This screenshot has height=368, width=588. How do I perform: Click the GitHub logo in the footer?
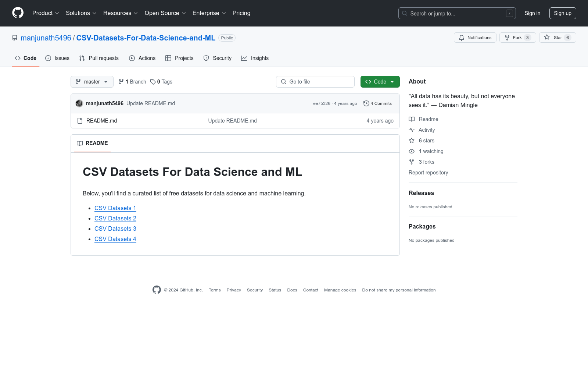[157, 290]
